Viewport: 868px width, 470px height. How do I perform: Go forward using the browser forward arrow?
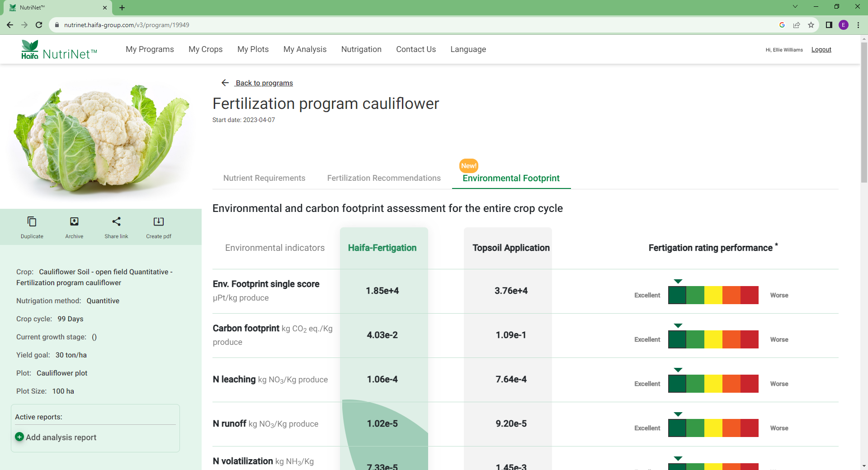pyautogui.click(x=24, y=25)
